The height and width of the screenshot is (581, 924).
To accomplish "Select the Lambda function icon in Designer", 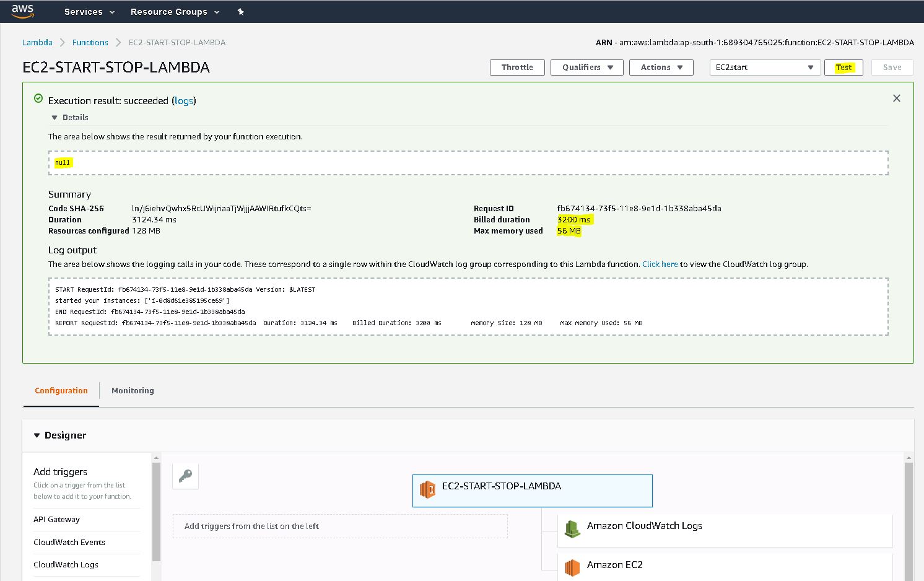I will point(427,490).
